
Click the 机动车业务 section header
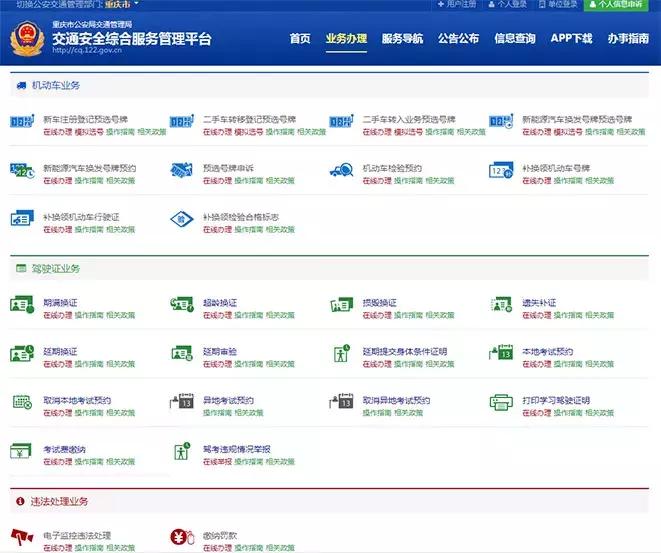329,86
